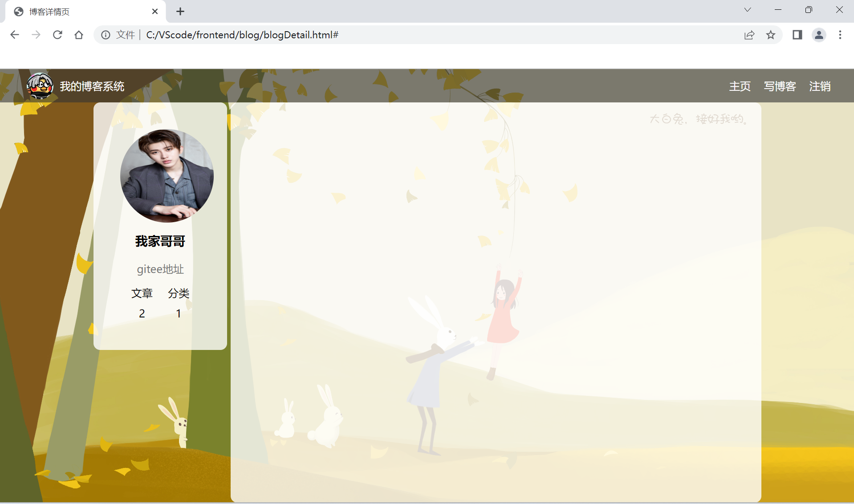Select the 博客详情页 tab

click(85, 12)
